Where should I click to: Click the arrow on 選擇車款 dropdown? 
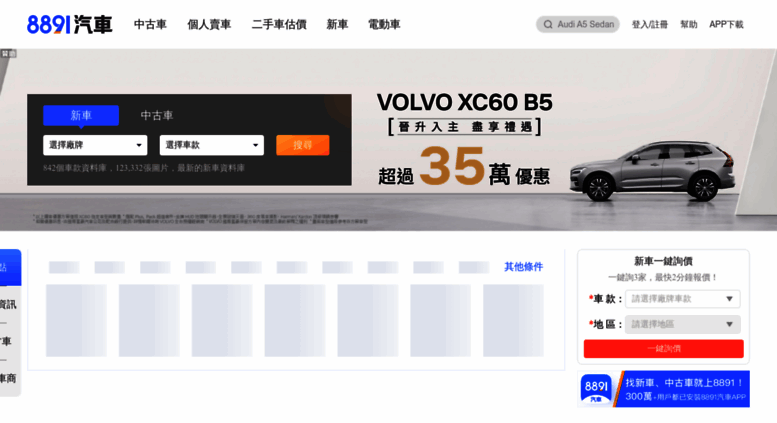[x=256, y=145]
